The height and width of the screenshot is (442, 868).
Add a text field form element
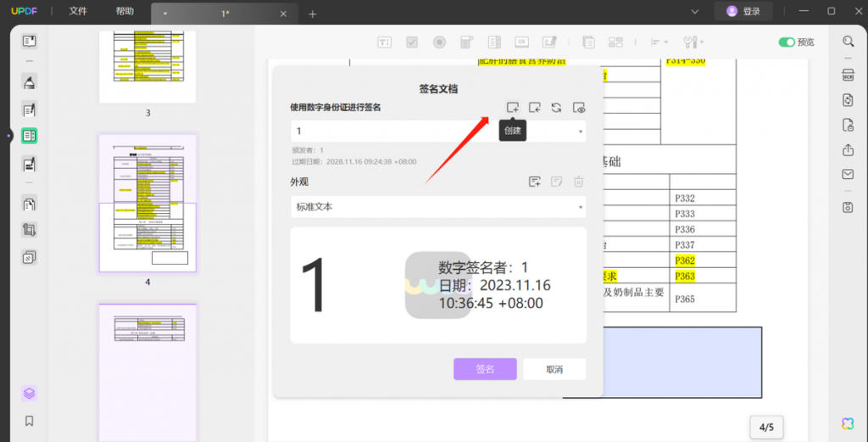[384, 42]
